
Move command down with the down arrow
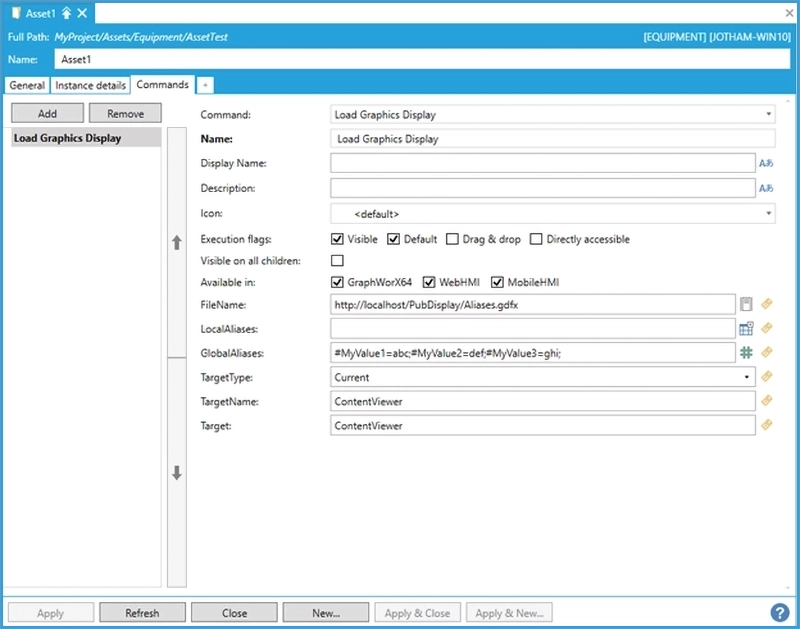pos(177,474)
